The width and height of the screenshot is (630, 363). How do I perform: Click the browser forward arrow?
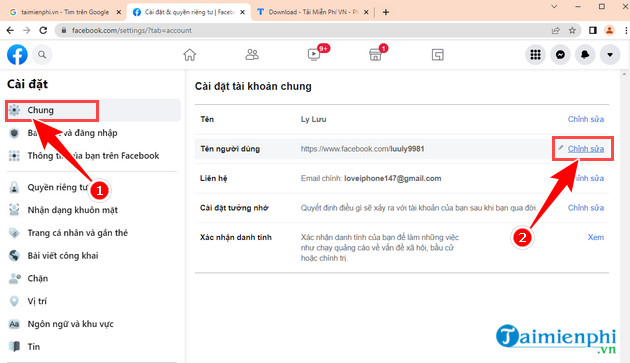(x=27, y=30)
